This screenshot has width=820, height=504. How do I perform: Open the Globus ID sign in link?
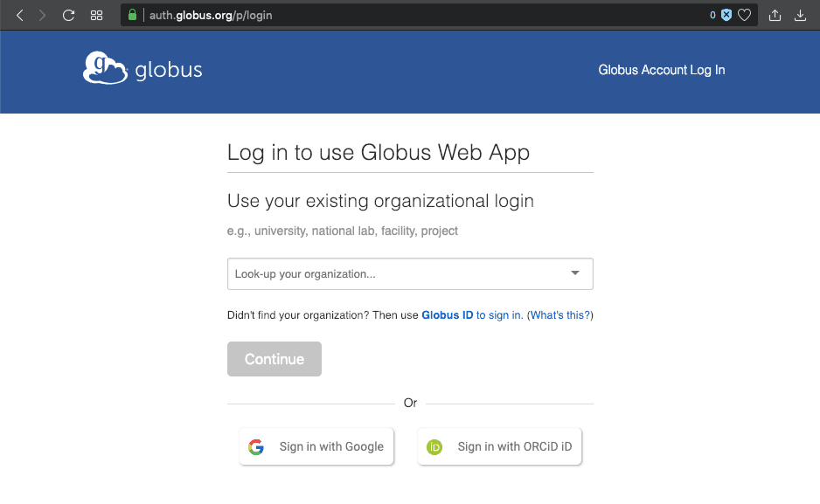472,315
